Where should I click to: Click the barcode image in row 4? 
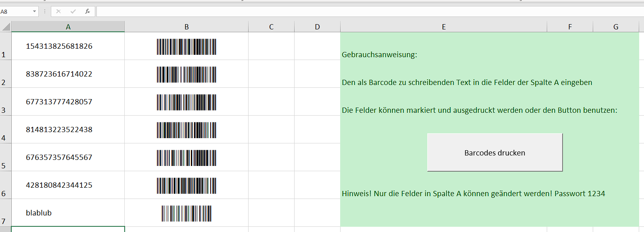(x=186, y=130)
